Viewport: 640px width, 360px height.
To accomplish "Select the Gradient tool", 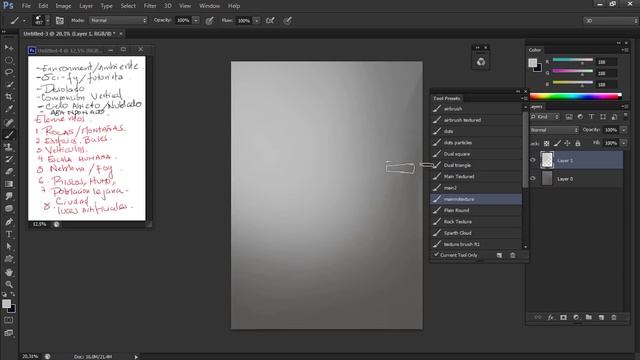I will tap(9, 184).
